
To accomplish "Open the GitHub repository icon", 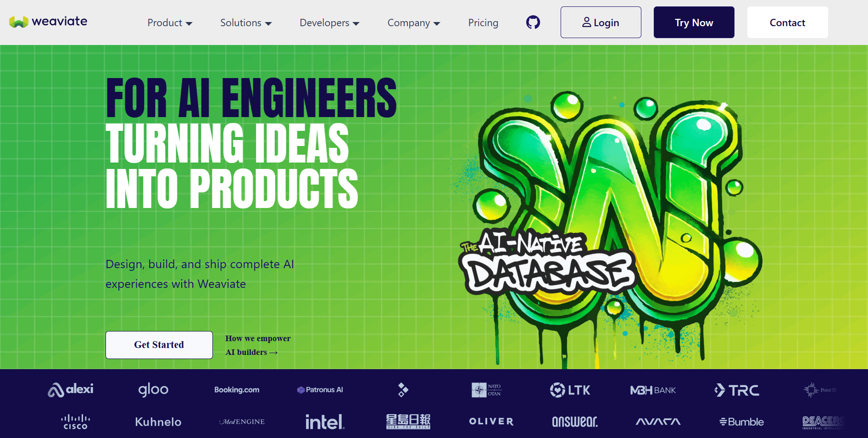I will pos(533,22).
